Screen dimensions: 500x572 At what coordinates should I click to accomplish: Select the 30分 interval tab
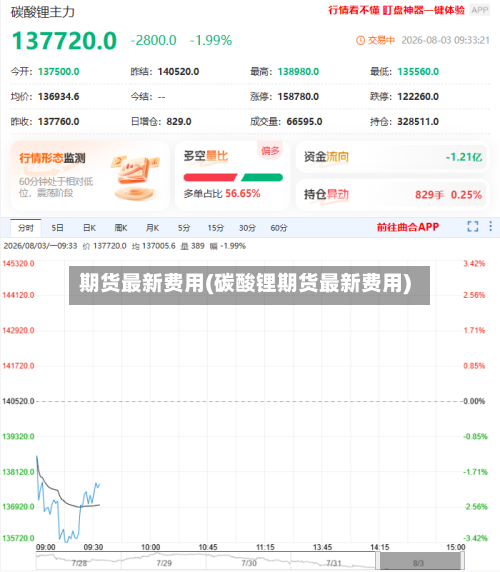[247, 228]
